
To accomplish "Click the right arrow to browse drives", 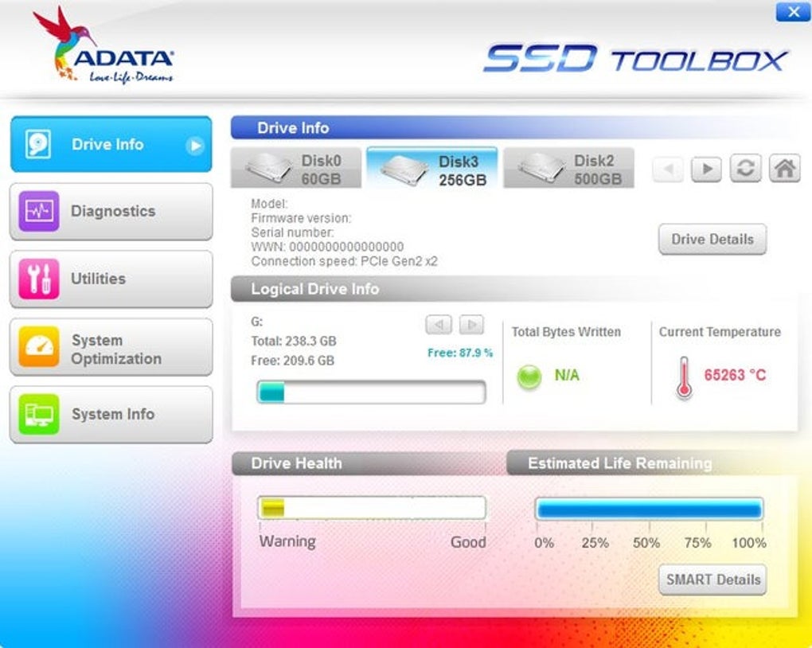I will point(706,169).
